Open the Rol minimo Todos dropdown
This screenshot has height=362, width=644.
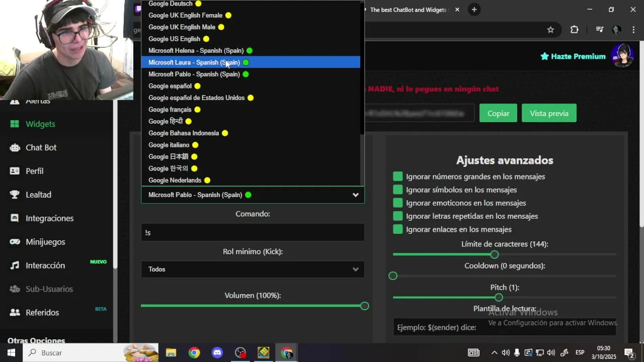point(253,269)
